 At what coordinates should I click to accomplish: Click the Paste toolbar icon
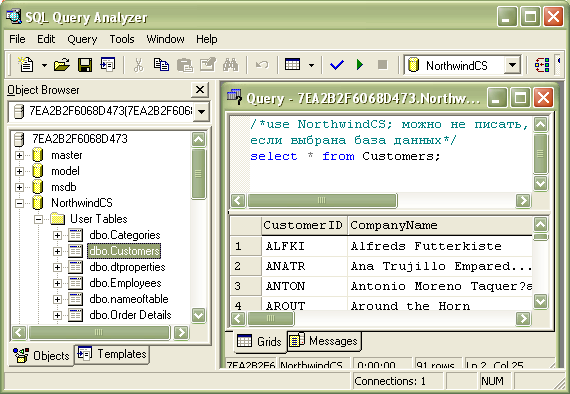tap(184, 65)
